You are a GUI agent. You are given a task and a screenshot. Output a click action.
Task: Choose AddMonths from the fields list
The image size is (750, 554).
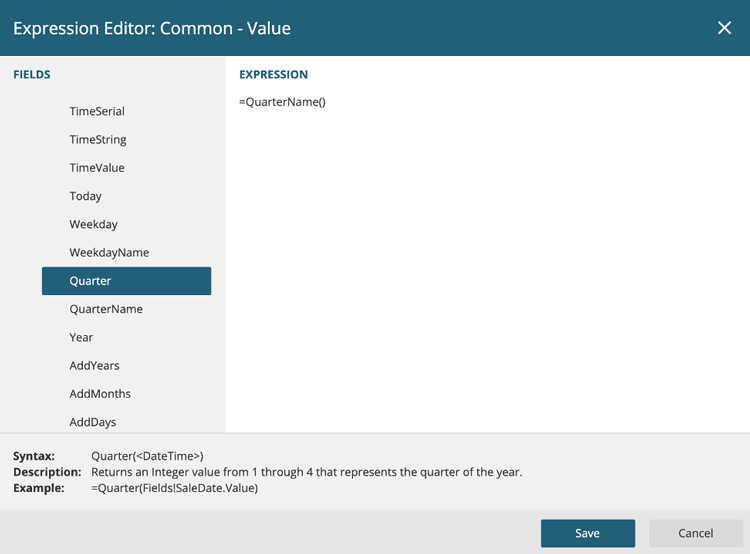126,394
